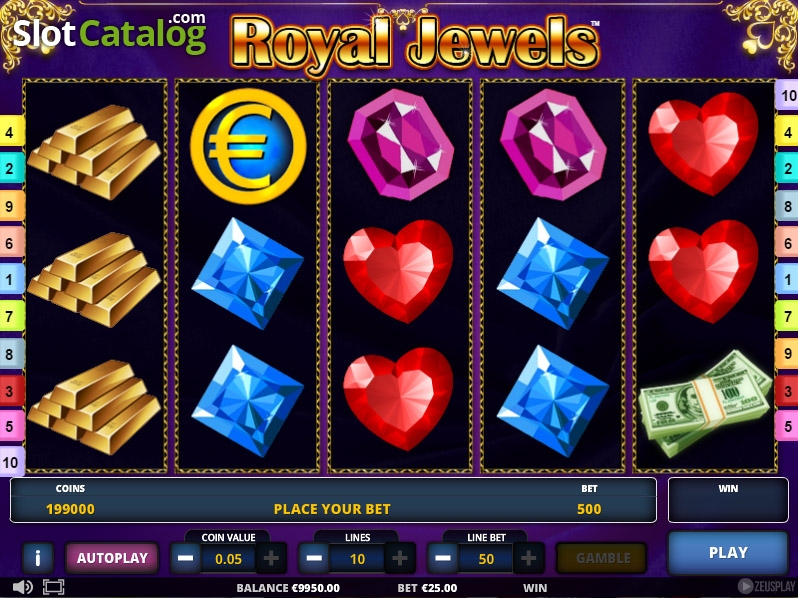Open the info paytable button
This screenshot has height=598, width=798.
[x=38, y=558]
